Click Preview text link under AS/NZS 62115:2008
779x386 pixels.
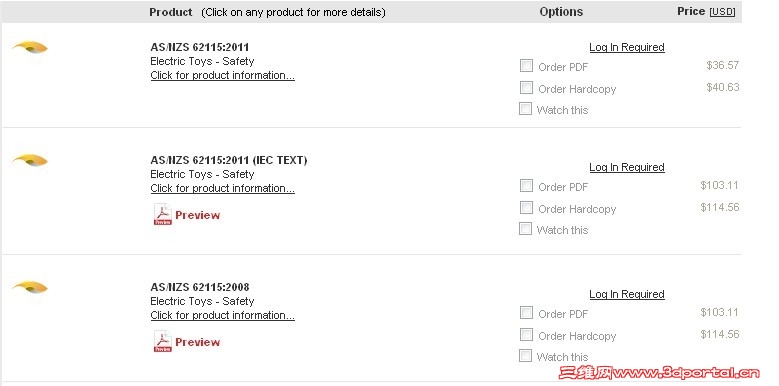[197, 342]
